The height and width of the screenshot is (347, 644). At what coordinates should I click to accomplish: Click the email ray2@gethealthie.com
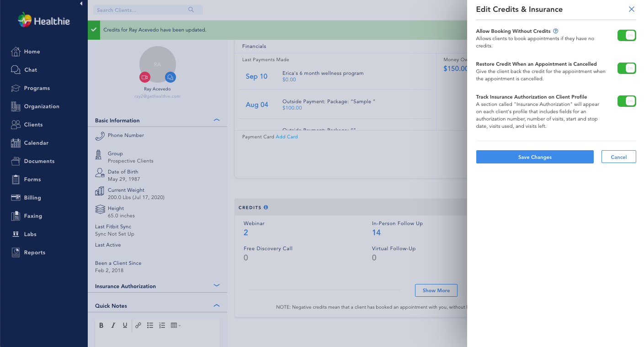[x=157, y=96]
